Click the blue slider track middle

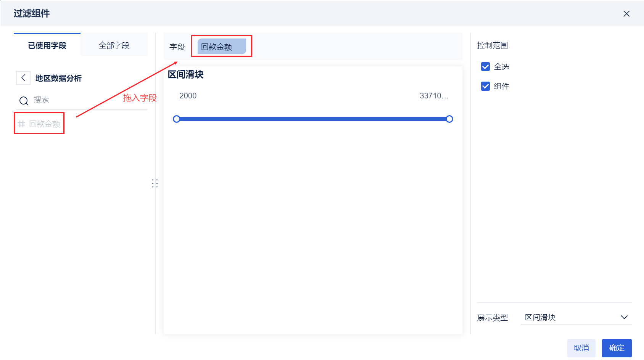tap(313, 119)
